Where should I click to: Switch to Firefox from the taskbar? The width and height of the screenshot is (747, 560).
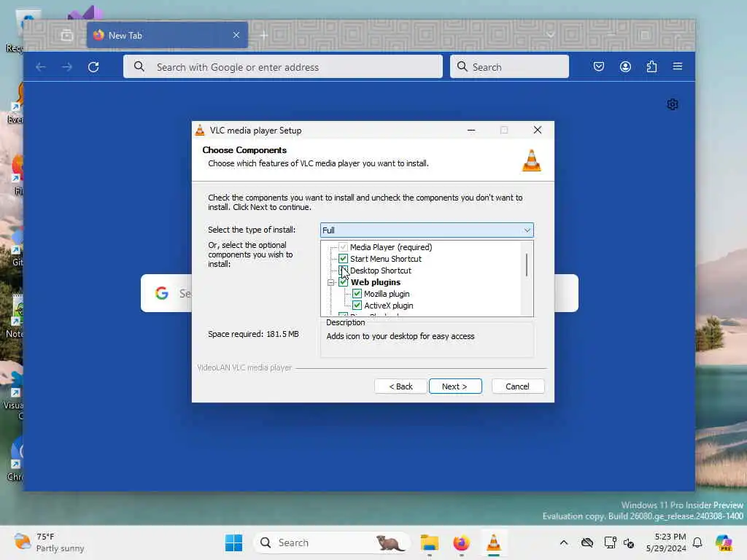462,542
